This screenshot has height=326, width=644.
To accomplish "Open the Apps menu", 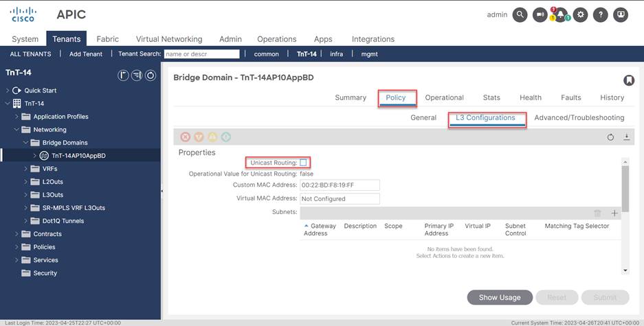I will pos(323,39).
